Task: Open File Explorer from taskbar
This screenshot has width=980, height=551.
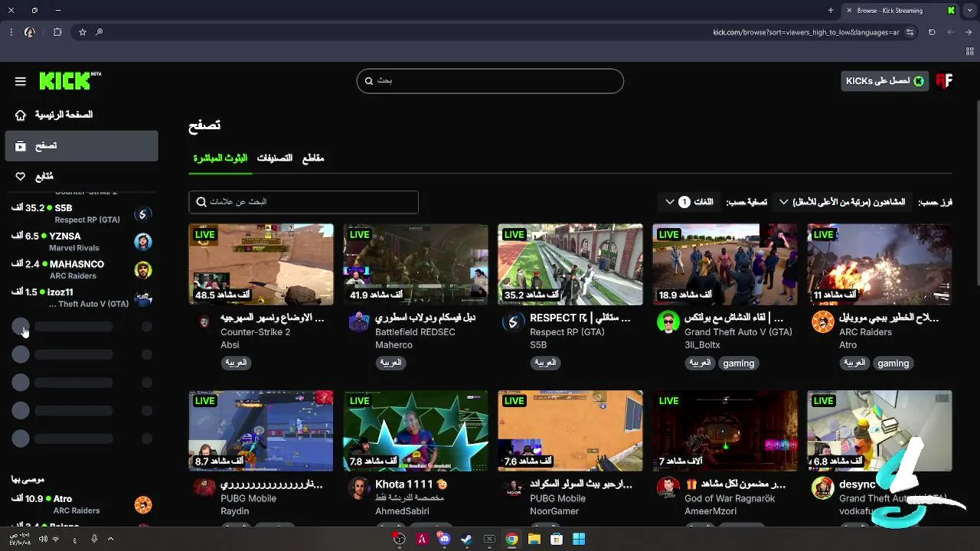Action: click(x=534, y=539)
